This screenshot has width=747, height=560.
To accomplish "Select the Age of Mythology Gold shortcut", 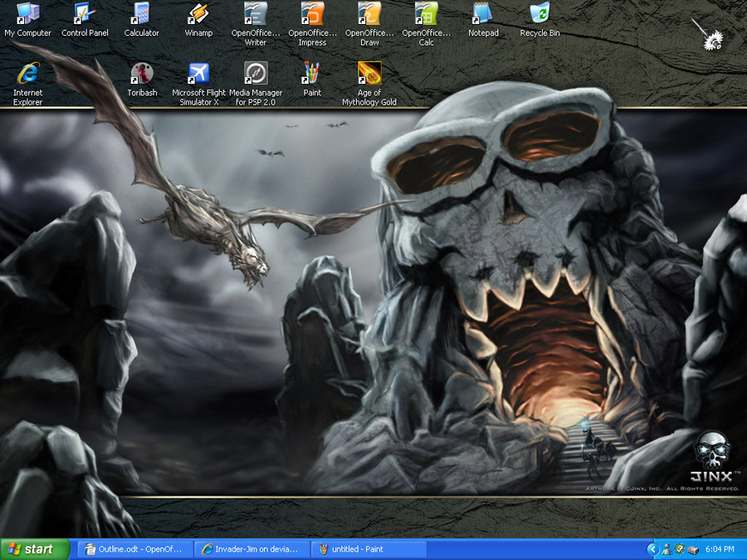I will 369,84.
